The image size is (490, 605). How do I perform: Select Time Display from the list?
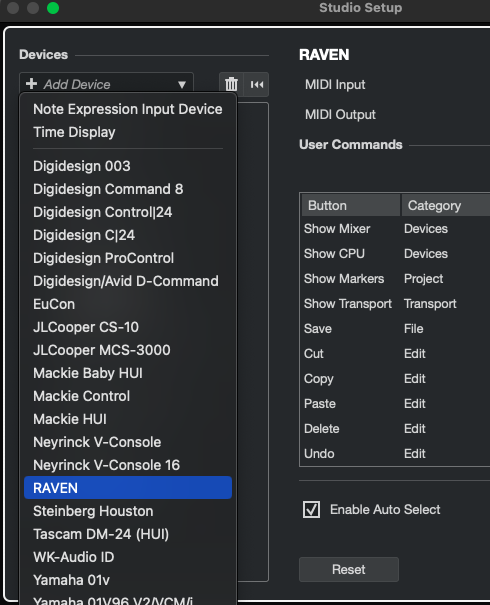pos(128,132)
